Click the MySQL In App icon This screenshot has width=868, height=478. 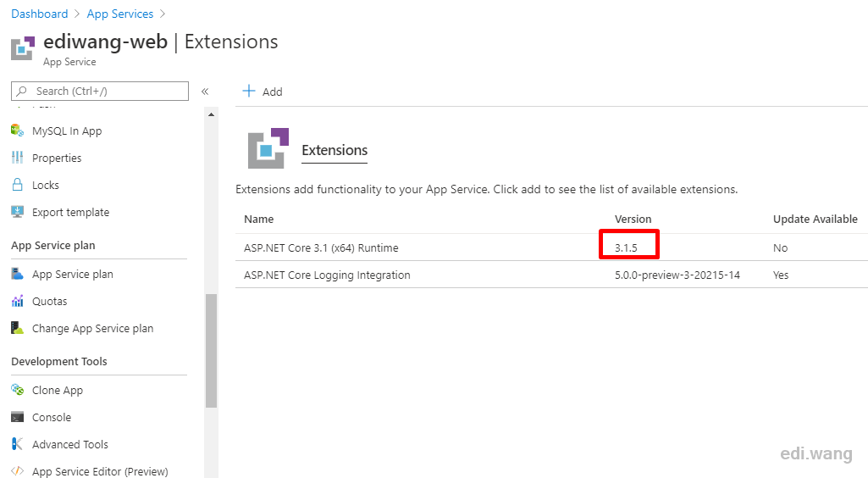(17, 131)
